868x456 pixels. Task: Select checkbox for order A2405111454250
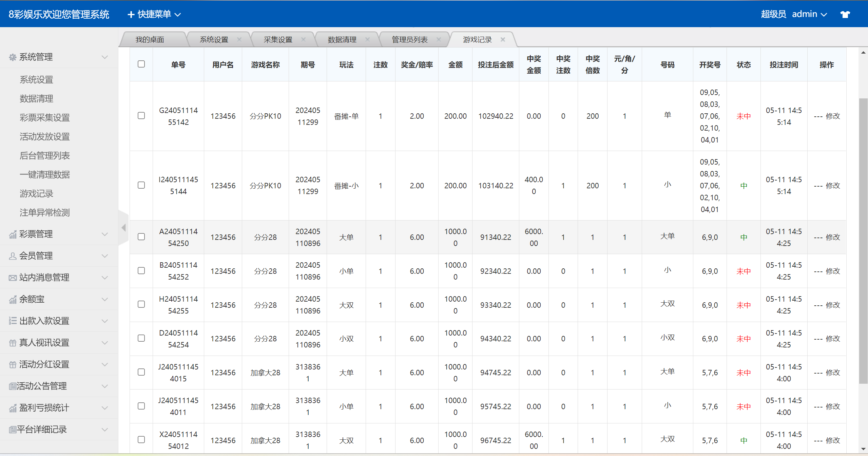pos(141,237)
